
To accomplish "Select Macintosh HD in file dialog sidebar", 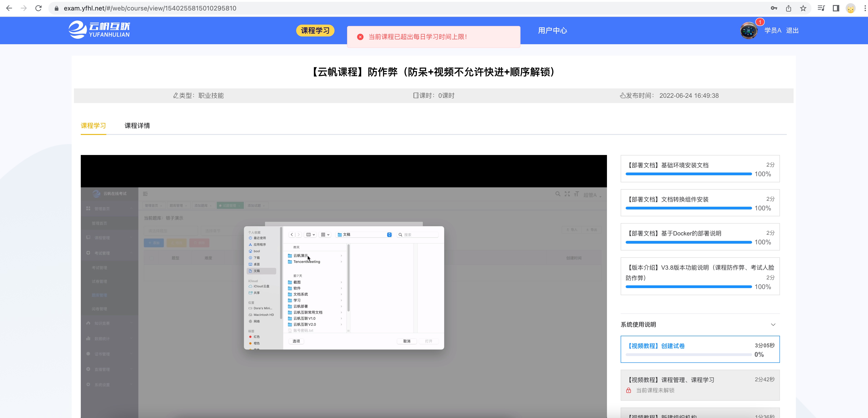I will (261, 315).
